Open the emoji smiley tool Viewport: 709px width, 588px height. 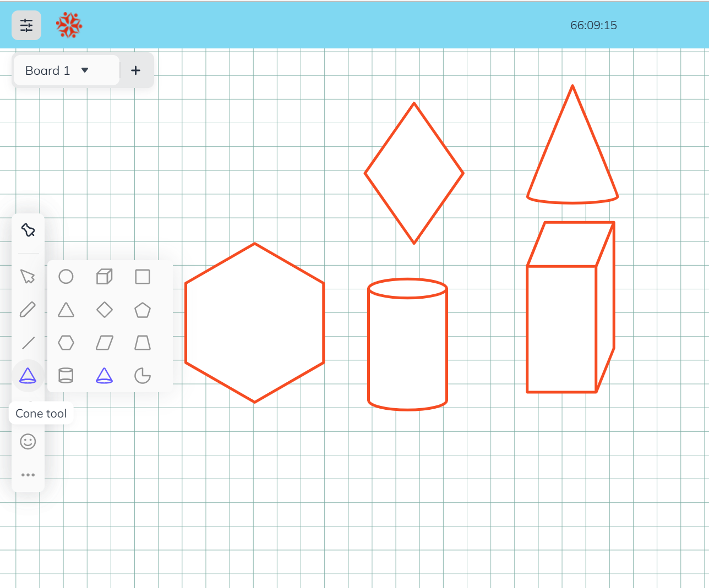28,441
